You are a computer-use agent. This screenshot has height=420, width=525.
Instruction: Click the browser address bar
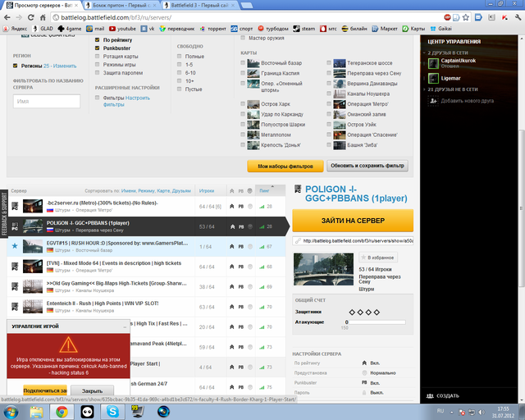point(246,17)
